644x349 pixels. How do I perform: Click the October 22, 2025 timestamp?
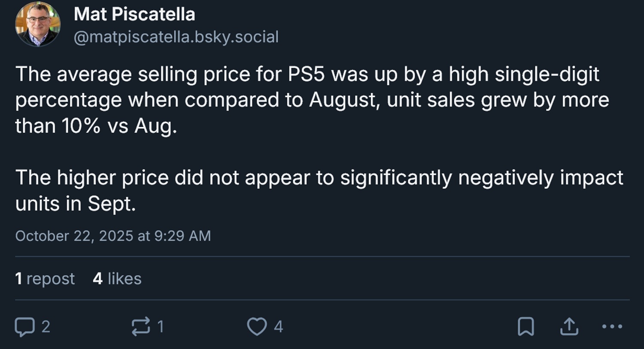tap(113, 236)
